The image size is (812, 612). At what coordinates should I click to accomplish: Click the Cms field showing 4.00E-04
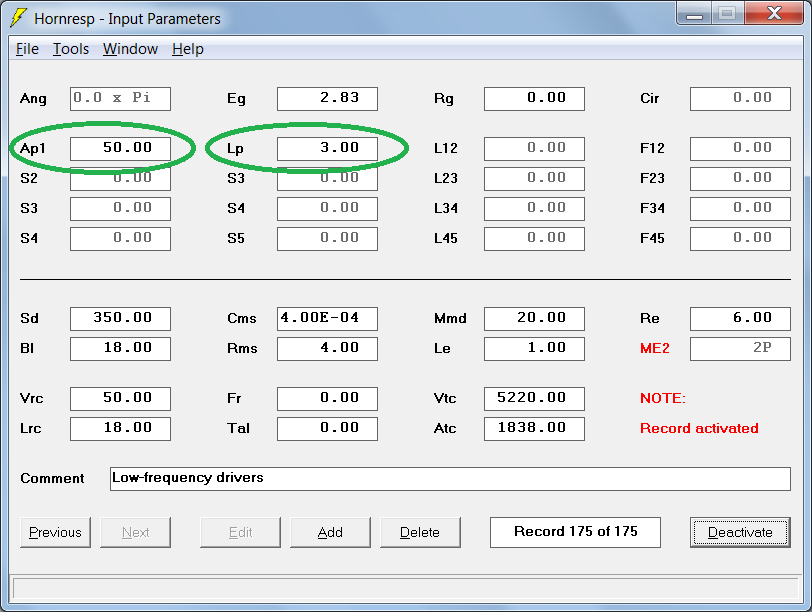[327, 318]
